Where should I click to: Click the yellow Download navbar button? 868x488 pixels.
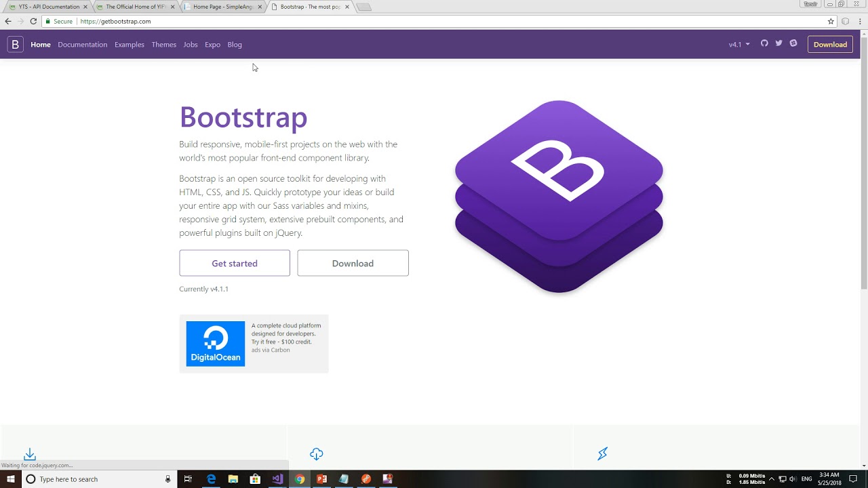830,45
